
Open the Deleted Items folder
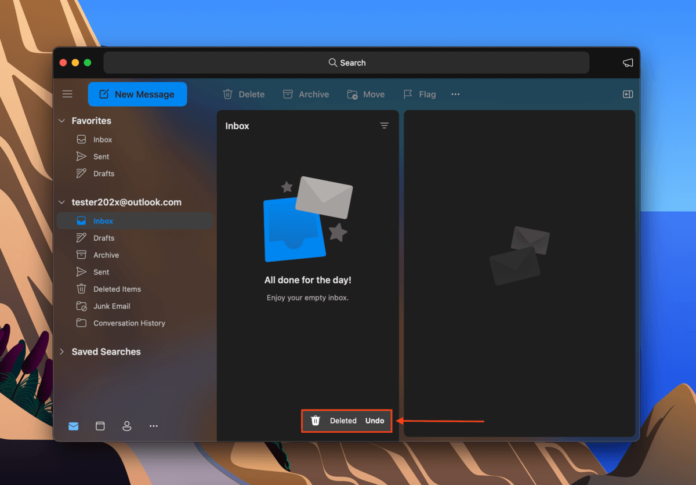pyautogui.click(x=116, y=289)
